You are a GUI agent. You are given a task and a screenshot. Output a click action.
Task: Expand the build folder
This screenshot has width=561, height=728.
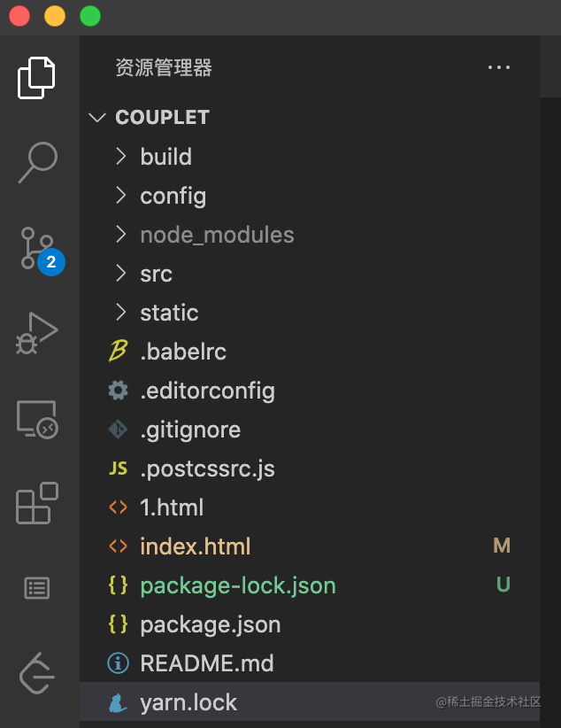[x=165, y=157]
